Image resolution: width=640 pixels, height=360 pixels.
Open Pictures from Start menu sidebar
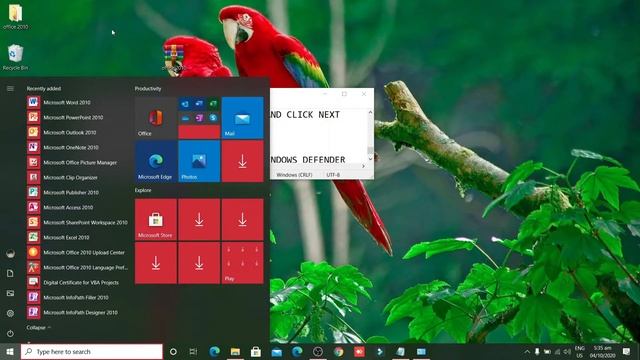pos(10,293)
